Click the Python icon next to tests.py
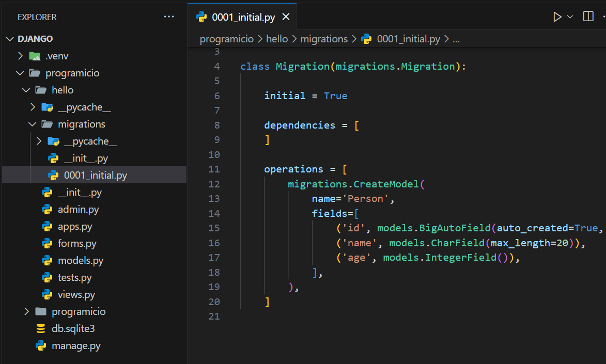 pos(47,277)
